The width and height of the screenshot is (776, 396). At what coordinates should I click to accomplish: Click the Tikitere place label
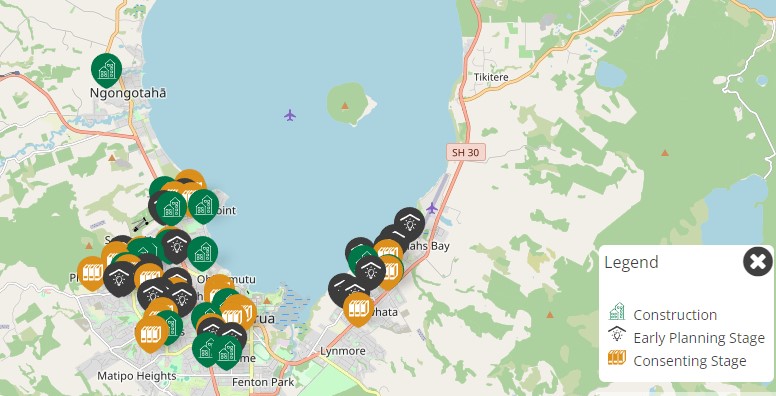pyautogui.click(x=491, y=77)
